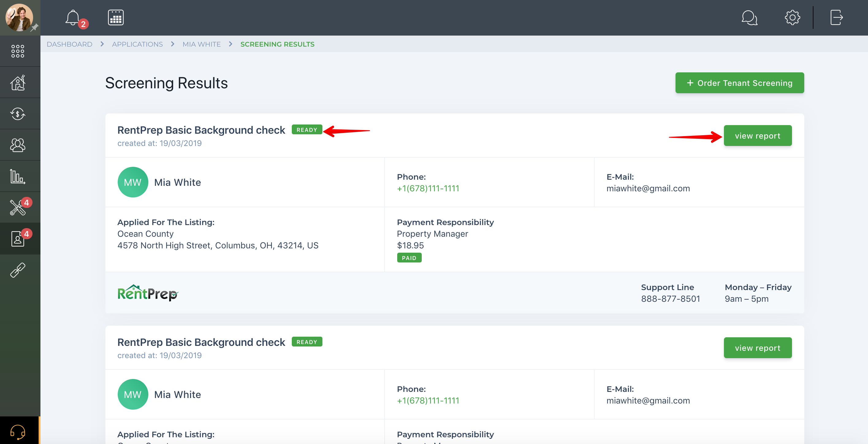Open the settings gear icon

click(792, 17)
